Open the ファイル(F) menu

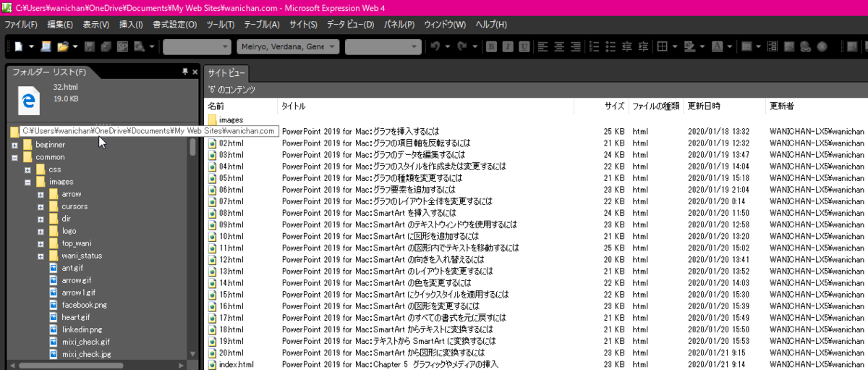(x=21, y=25)
